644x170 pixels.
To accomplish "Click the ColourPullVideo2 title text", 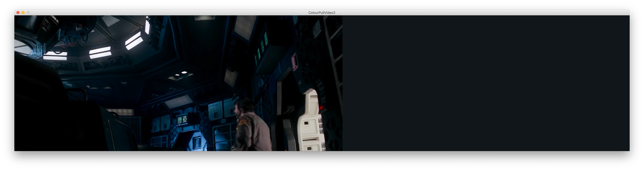I will click(x=322, y=13).
